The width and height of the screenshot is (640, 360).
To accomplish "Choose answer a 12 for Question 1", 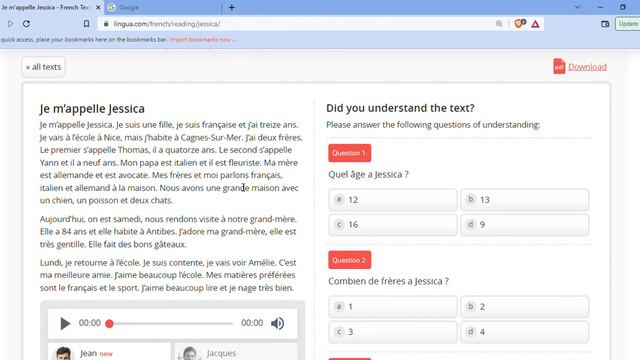I will pyautogui.click(x=393, y=200).
